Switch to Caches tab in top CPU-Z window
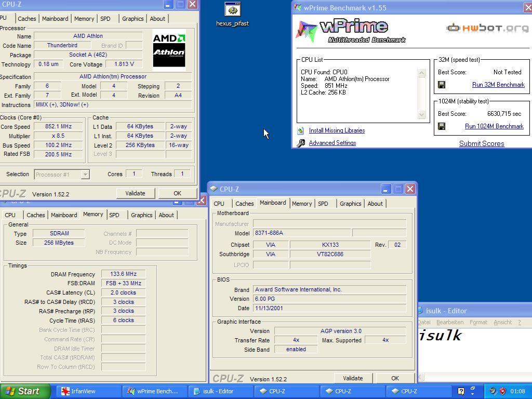 click(27, 19)
